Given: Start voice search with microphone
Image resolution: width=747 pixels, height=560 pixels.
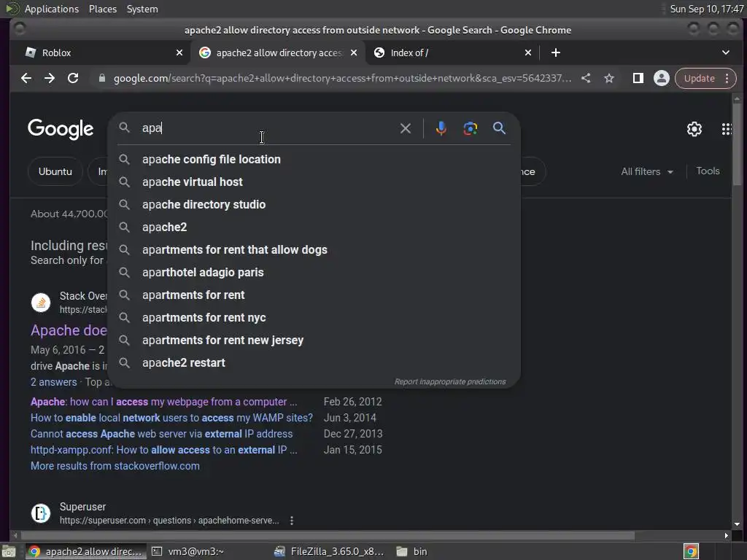Looking at the screenshot, I should tap(441, 128).
